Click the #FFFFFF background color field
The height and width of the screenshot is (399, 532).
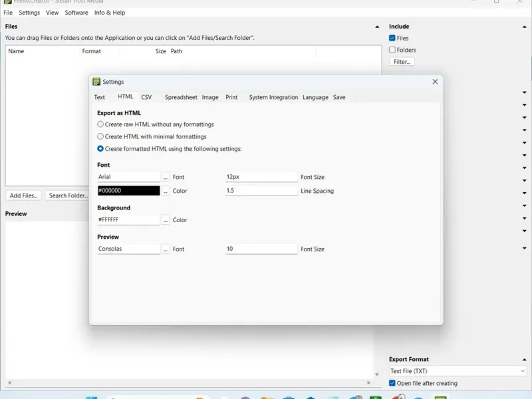tap(128, 220)
